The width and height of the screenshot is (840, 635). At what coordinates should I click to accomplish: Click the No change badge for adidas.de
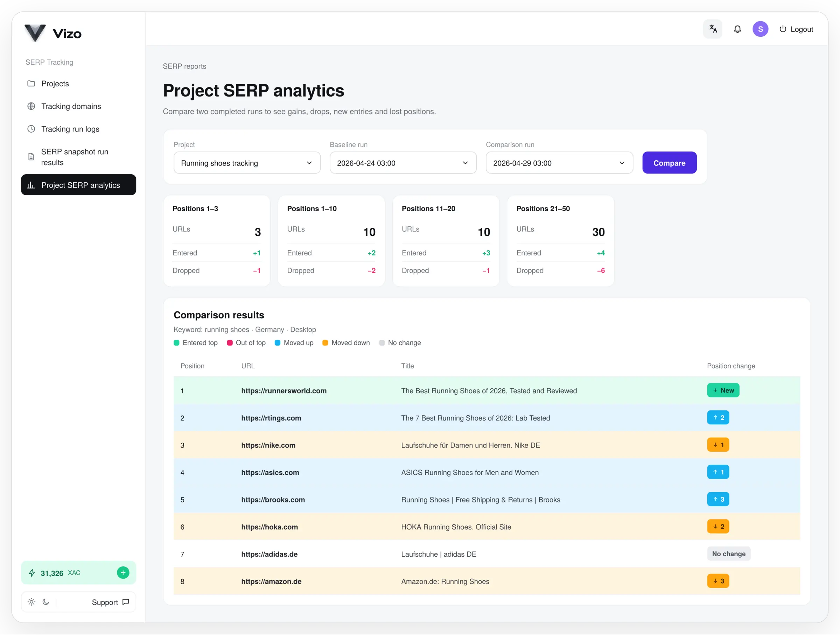(728, 554)
